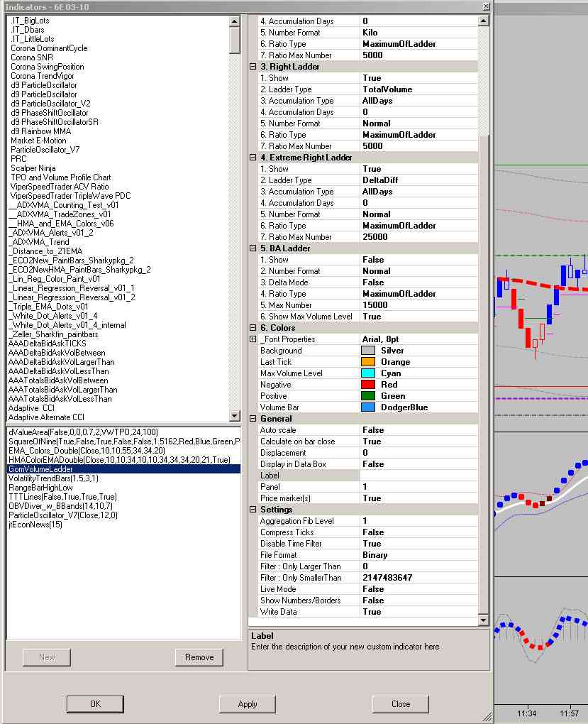Image resolution: width=588 pixels, height=724 pixels.
Task: Collapse the 4. Extreme Right Ladder section
Action: pos(253,158)
